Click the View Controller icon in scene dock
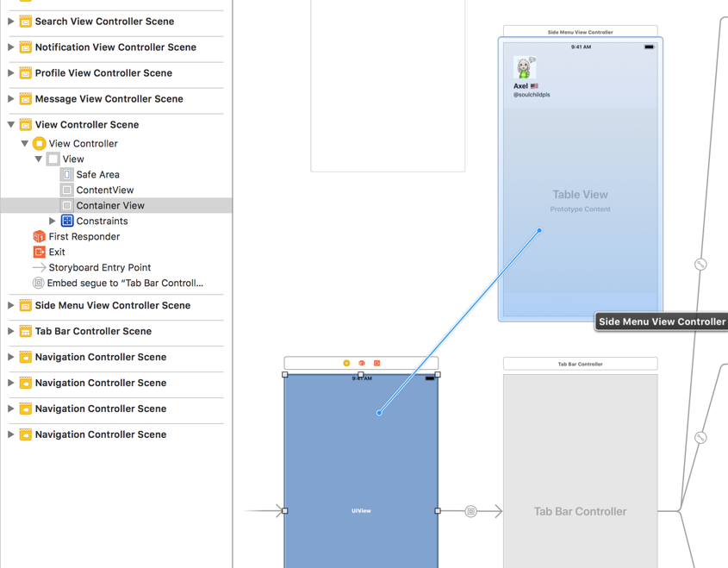The width and height of the screenshot is (728, 568). (346, 364)
